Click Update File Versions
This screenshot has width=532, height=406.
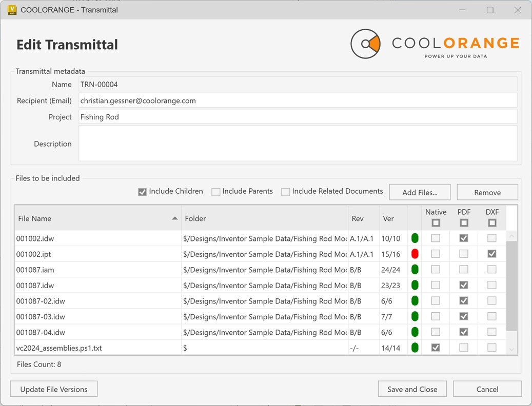53,389
